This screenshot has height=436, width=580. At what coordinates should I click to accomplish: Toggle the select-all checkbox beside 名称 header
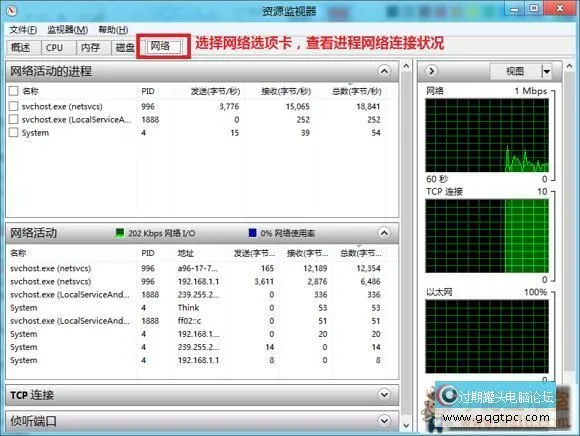point(13,91)
